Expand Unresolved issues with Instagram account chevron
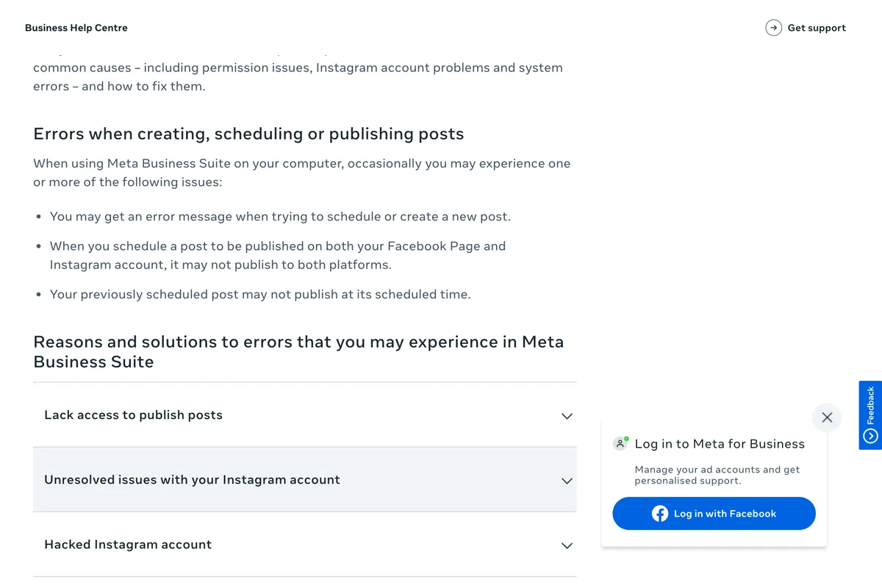The width and height of the screenshot is (882, 588). (567, 481)
